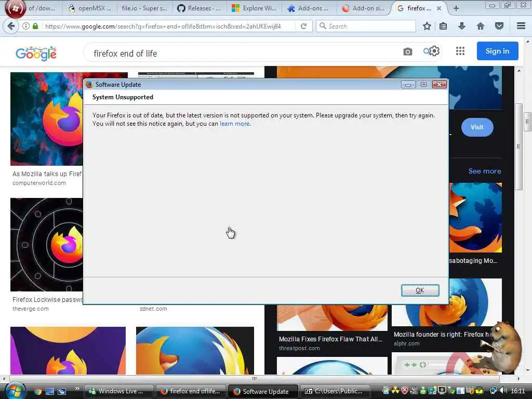Reload the page with the refresh icon

(x=303, y=26)
